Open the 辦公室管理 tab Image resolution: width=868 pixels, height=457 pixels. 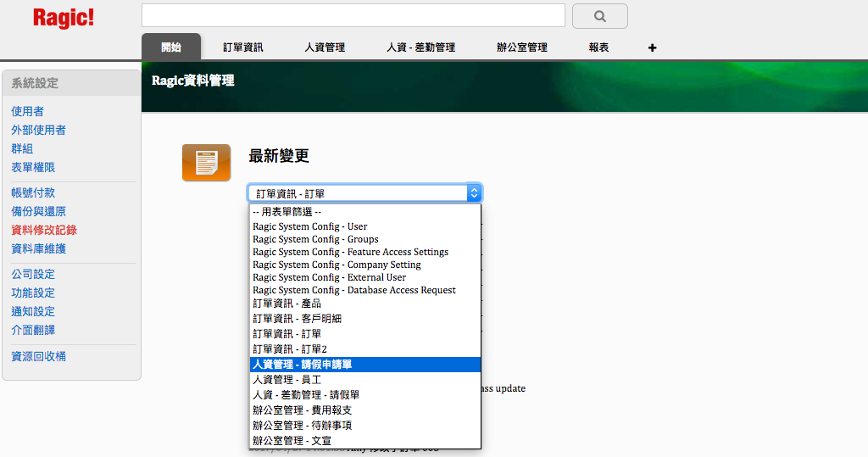click(x=522, y=47)
